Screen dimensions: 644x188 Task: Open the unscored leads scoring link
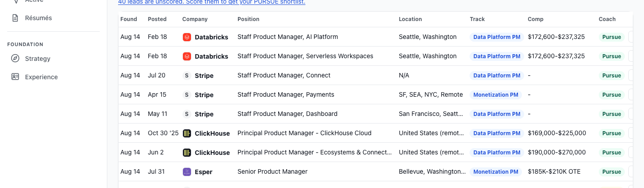point(212,2)
